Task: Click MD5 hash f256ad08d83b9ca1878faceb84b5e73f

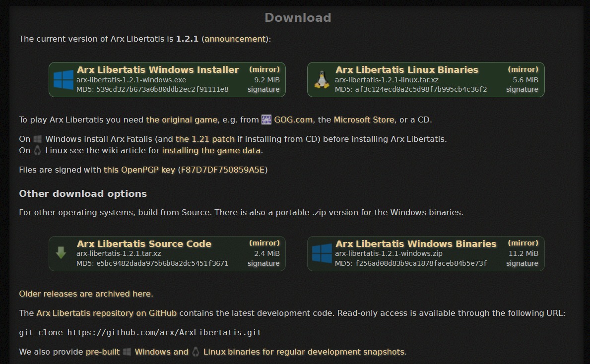Action: [421, 264]
